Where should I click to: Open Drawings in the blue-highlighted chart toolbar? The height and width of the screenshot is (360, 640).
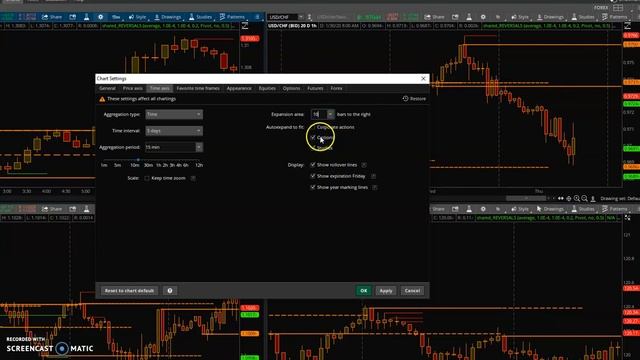pyautogui.click(x=167, y=17)
